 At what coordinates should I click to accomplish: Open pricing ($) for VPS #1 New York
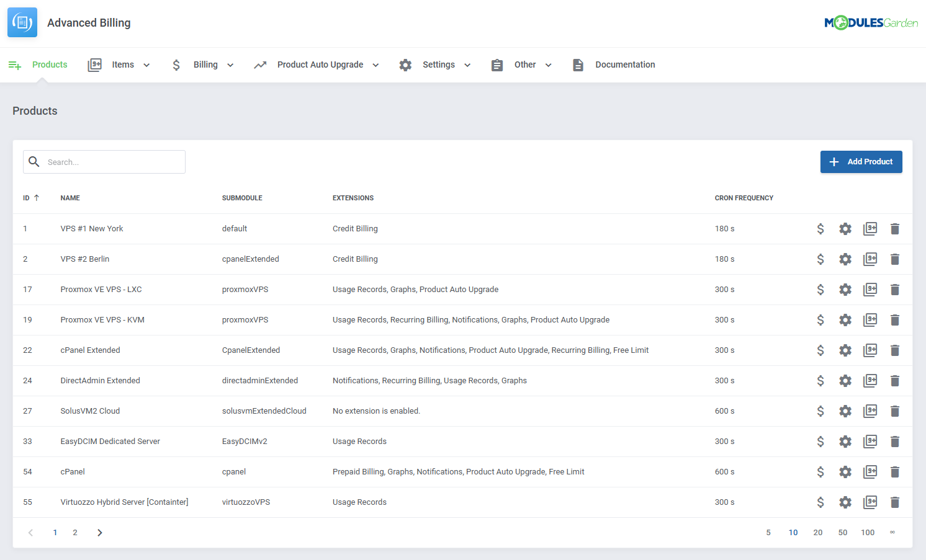tap(820, 229)
